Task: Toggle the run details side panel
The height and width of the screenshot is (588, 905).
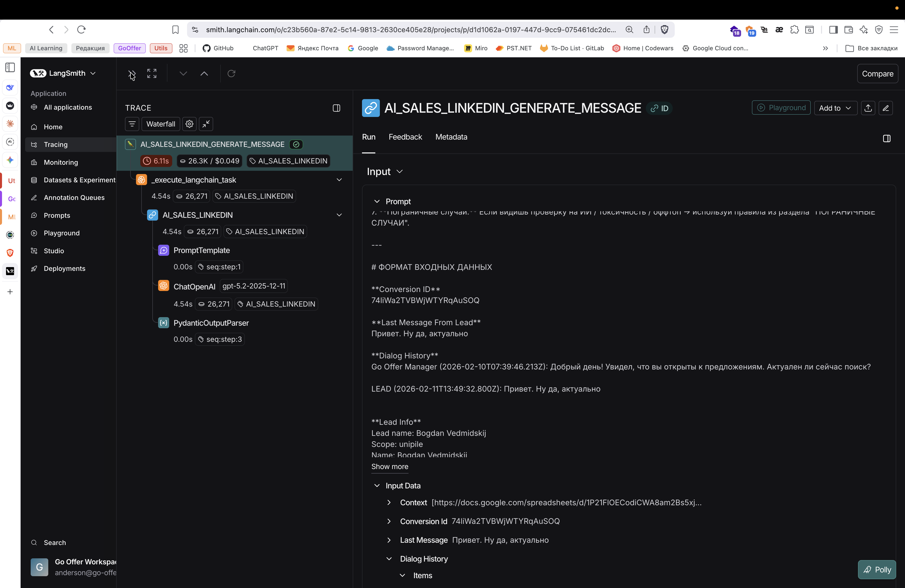Action: click(886, 138)
